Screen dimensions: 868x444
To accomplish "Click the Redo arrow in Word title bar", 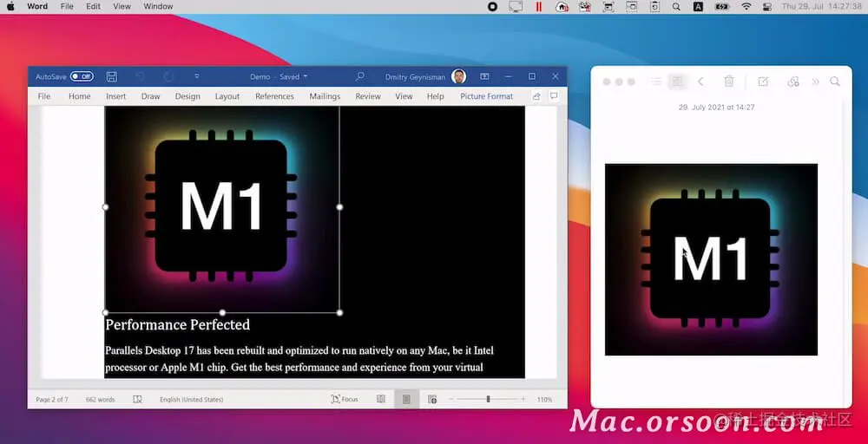I will pyautogui.click(x=169, y=77).
